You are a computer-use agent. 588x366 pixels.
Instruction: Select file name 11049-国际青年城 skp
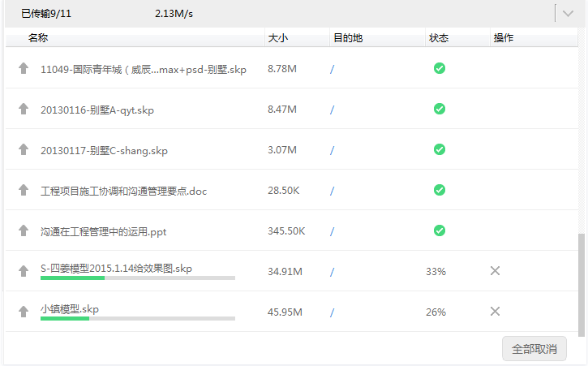point(144,70)
